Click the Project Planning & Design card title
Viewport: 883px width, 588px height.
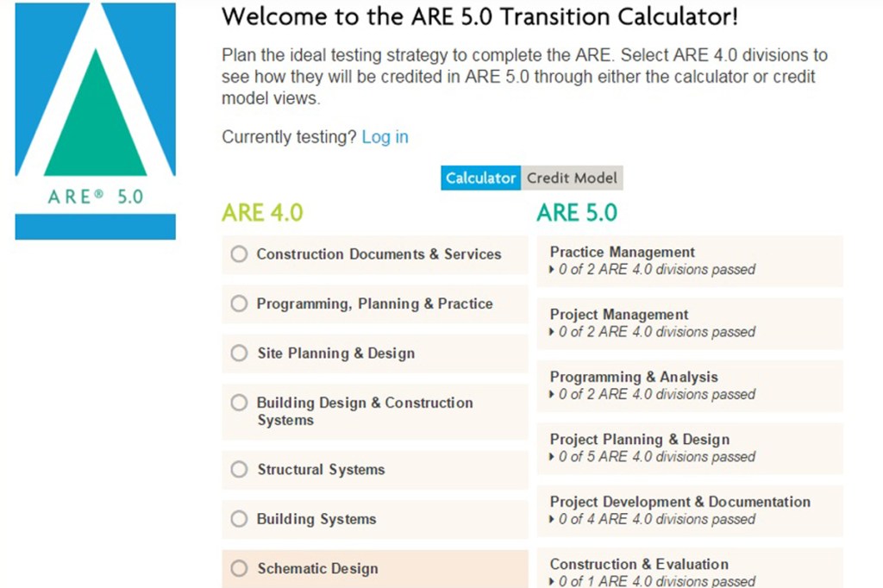(x=639, y=440)
